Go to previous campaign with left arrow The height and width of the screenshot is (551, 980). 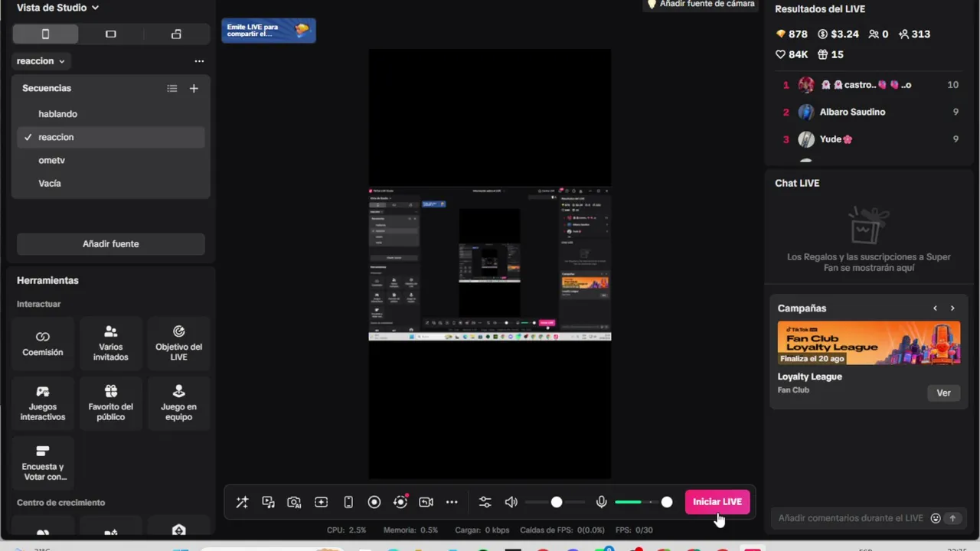(x=935, y=308)
